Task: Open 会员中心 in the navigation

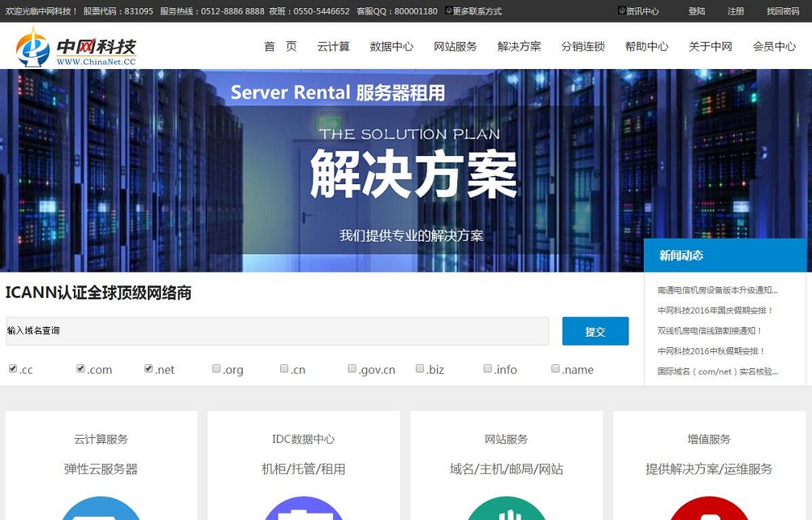Action: [x=774, y=46]
